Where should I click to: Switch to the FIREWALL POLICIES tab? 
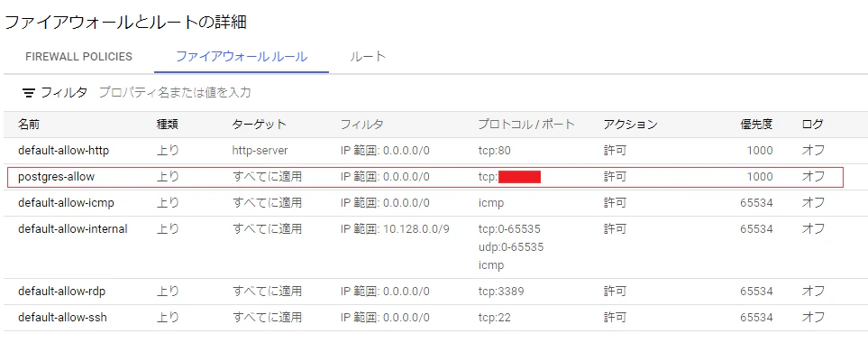tap(78, 57)
